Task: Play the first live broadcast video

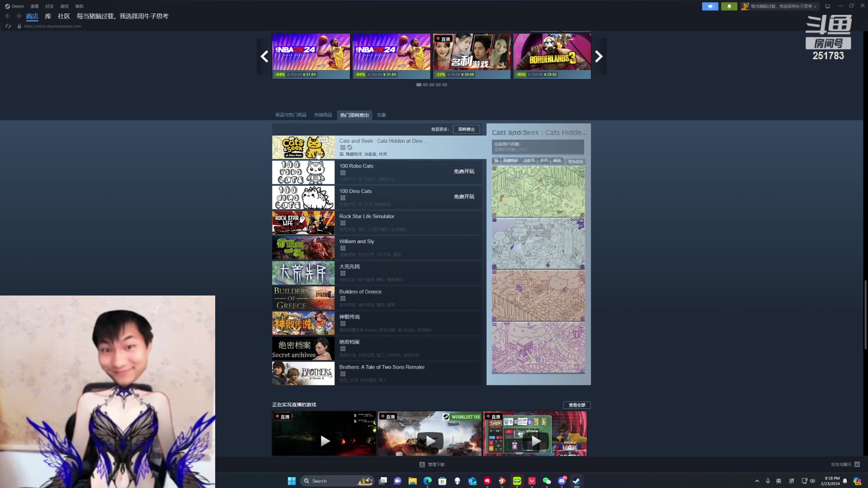Action: click(x=325, y=441)
